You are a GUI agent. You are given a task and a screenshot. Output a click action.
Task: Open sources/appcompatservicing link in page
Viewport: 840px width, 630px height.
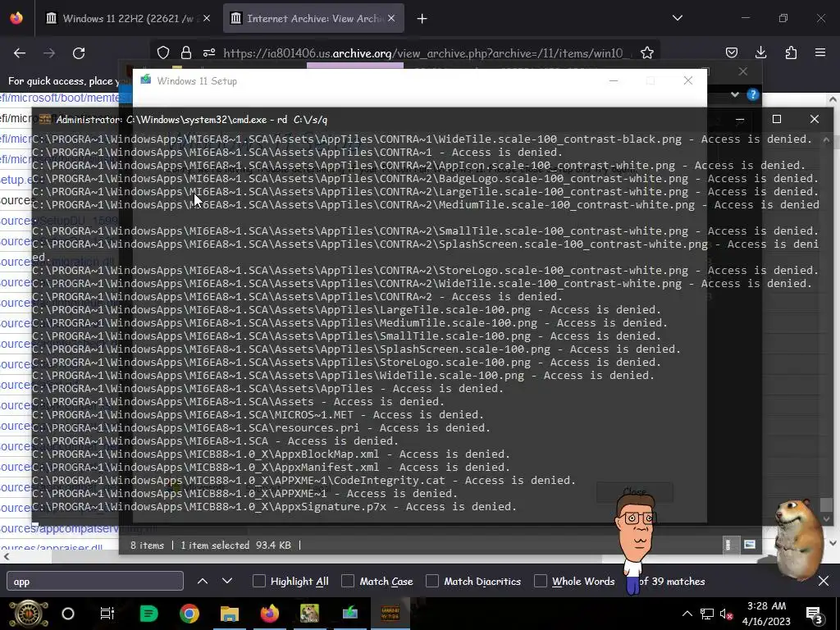(79, 529)
